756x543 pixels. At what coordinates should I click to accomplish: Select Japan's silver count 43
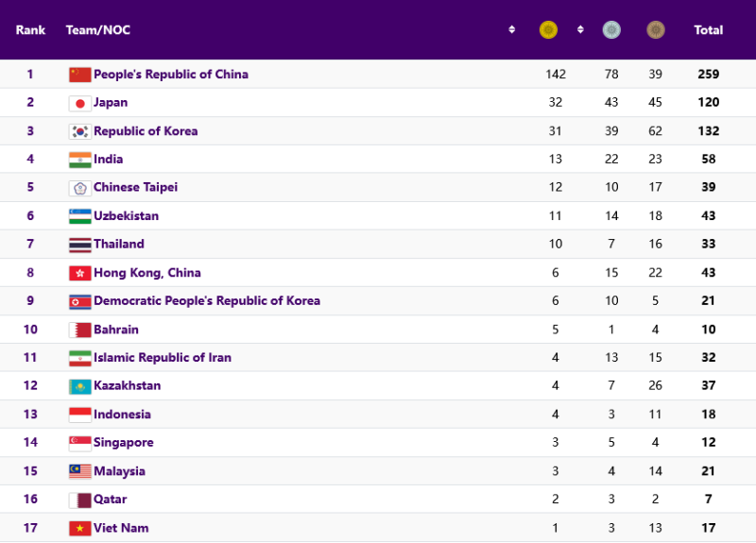click(611, 102)
